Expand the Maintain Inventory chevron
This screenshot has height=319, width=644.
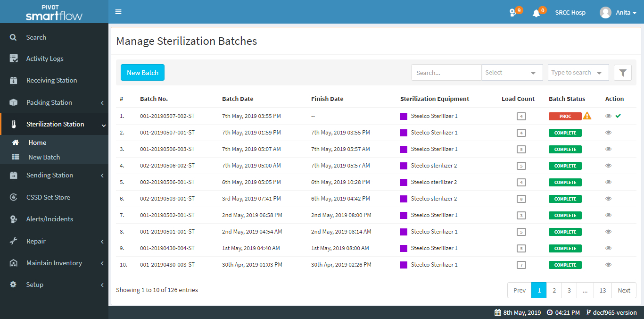(x=102, y=263)
